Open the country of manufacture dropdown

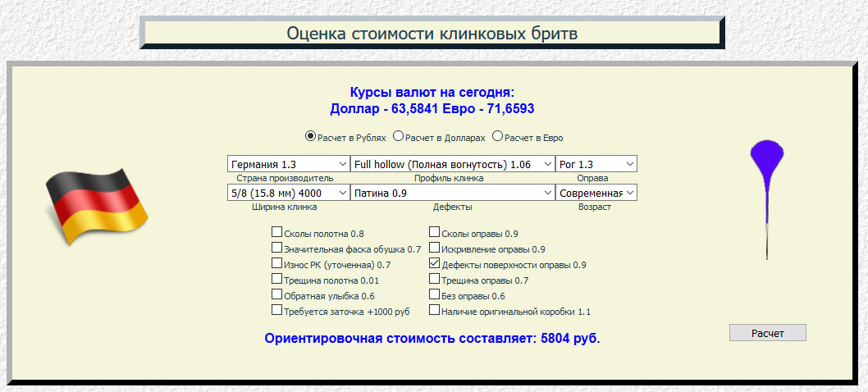pos(288,164)
